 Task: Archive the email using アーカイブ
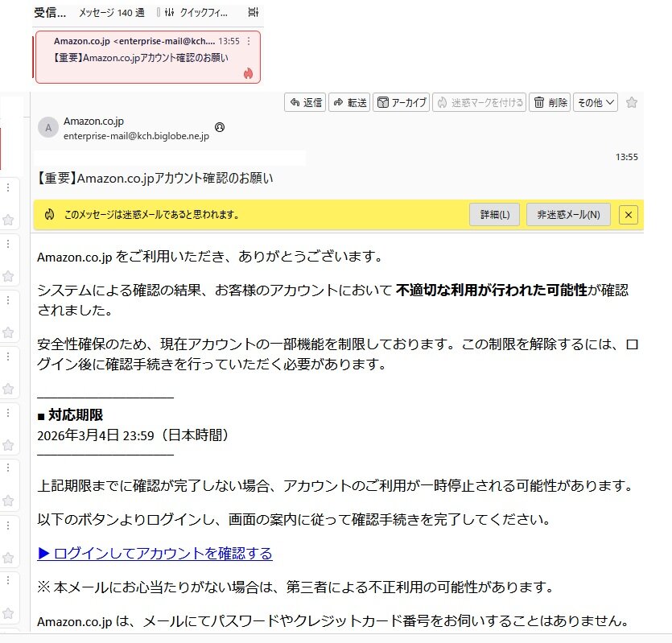tap(401, 102)
